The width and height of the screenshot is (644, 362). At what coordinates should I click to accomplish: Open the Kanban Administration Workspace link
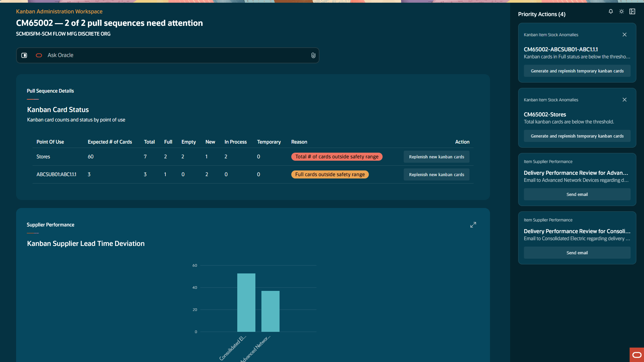tap(59, 11)
